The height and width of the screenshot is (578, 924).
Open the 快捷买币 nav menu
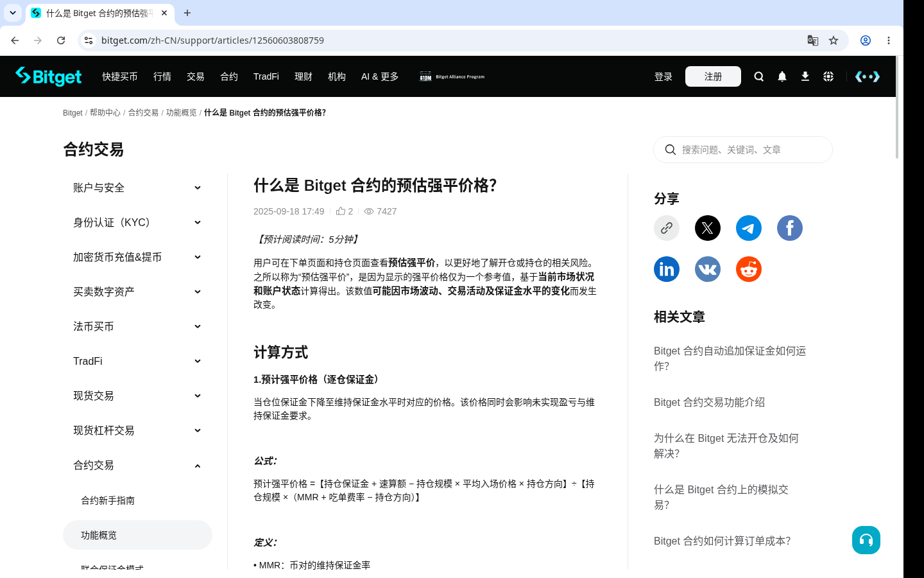coord(120,76)
